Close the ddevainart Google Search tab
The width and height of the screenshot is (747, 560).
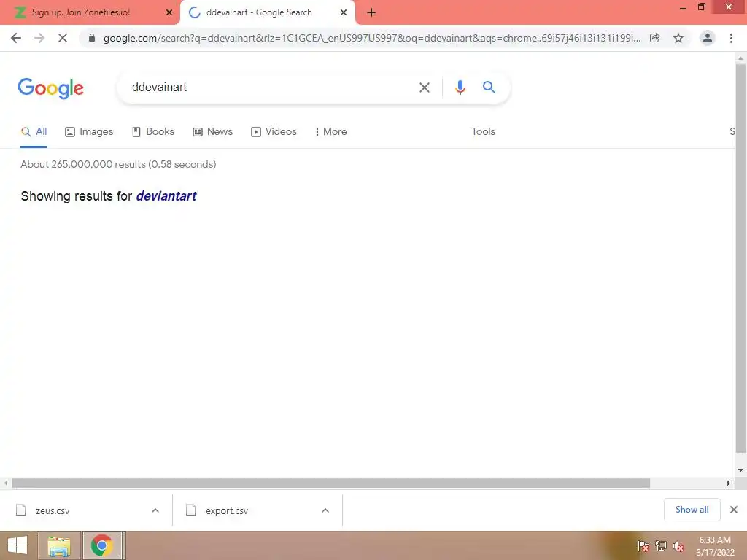coord(344,13)
